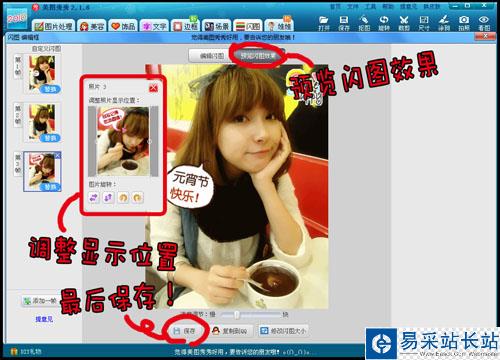Click the vertical flip icon in popup
The width and height of the screenshot is (500, 360).
[108, 198]
